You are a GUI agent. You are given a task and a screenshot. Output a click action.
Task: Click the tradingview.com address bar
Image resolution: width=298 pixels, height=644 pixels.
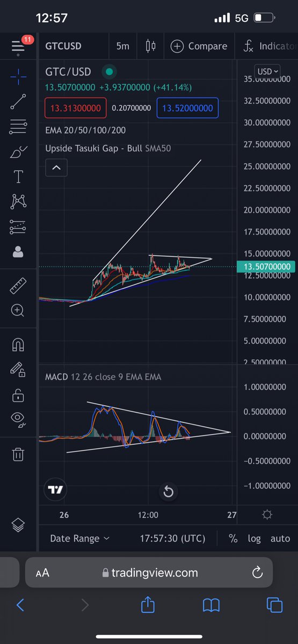click(x=149, y=573)
